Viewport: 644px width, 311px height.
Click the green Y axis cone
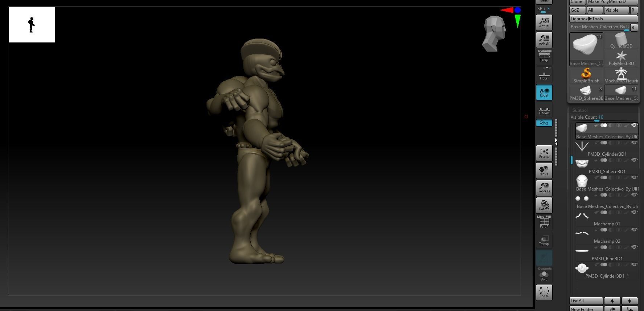518,21
